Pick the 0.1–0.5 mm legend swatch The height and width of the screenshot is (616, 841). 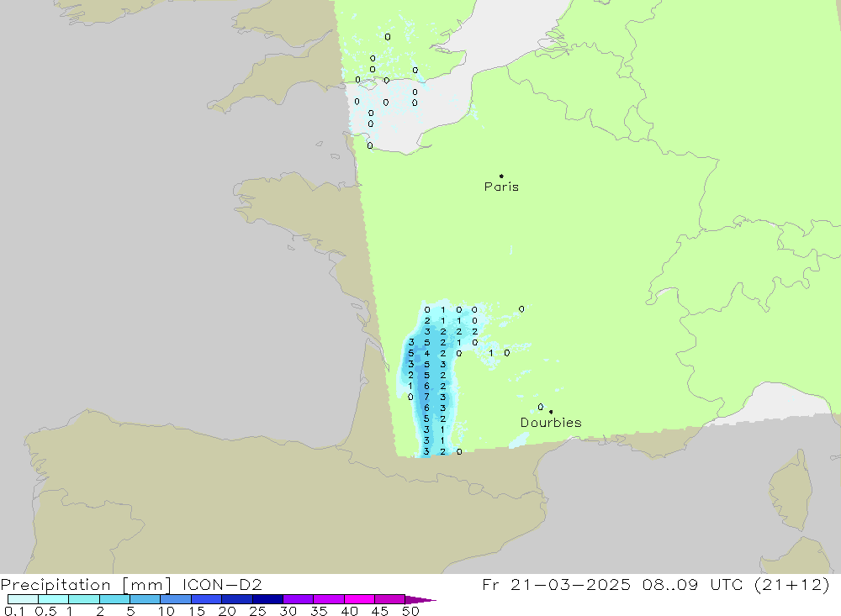point(23,599)
